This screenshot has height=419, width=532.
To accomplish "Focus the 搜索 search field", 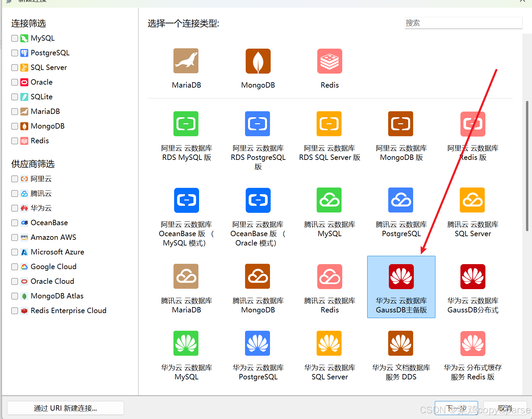I will click(x=463, y=23).
